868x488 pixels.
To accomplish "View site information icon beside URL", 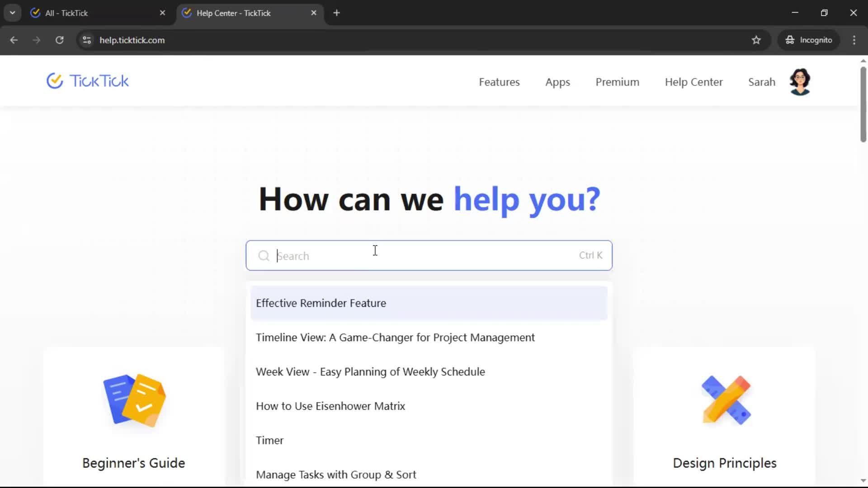I will click(x=87, y=40).
